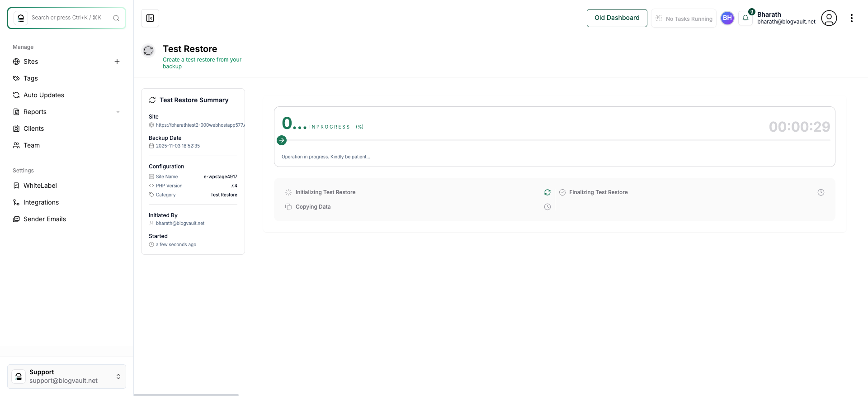Click the Sender Emails envelope icon

pos(16,219)
